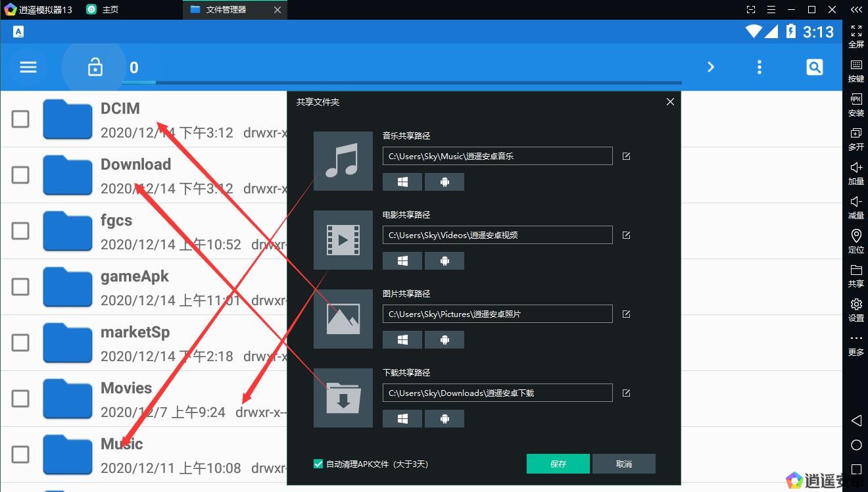
Task: Open Android folder for the movie share path
Action: 445,260
